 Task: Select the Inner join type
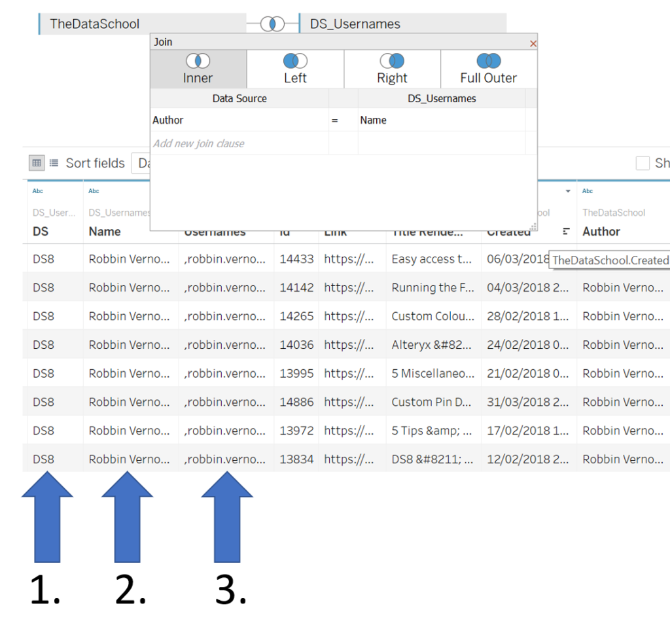[x=198, y=68]
